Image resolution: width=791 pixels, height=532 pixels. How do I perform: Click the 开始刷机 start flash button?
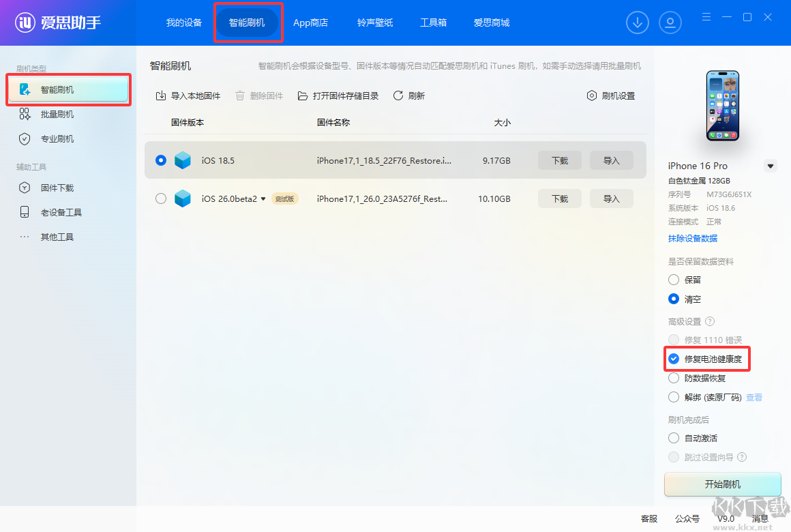pos(722,484)
